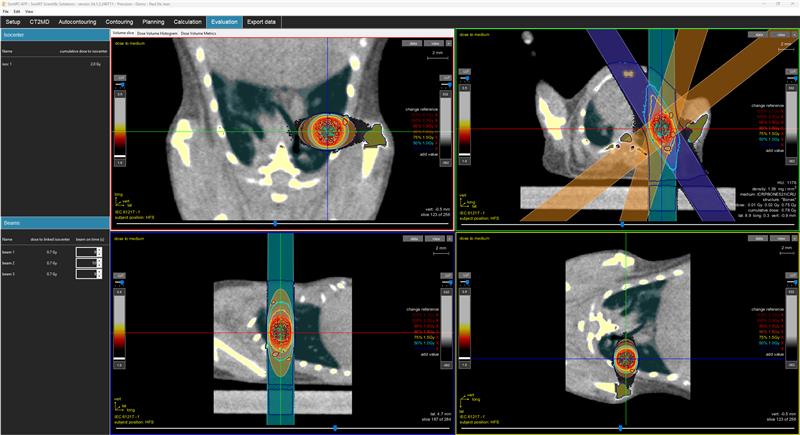
Task: Collapse the Isocenter panel header
Action: click(x=54, y=35)
